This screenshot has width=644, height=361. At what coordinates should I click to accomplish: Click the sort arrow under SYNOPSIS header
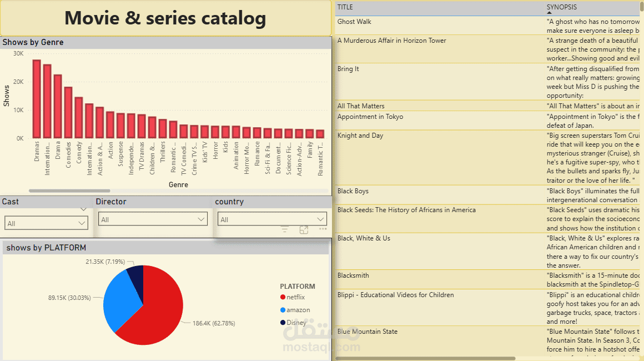click(x=549, y=13)
